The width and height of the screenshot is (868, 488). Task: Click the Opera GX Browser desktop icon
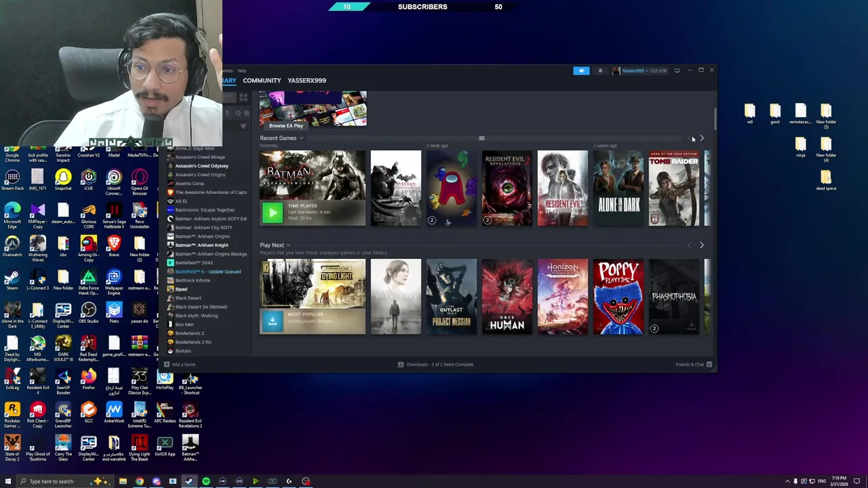point(140,184)
